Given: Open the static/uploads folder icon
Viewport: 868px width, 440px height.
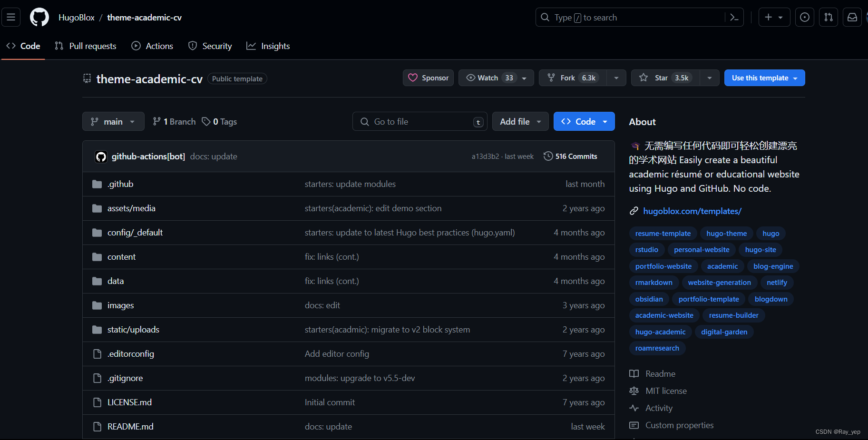Looking at the screenshot, I should click(x=97, y=330).
